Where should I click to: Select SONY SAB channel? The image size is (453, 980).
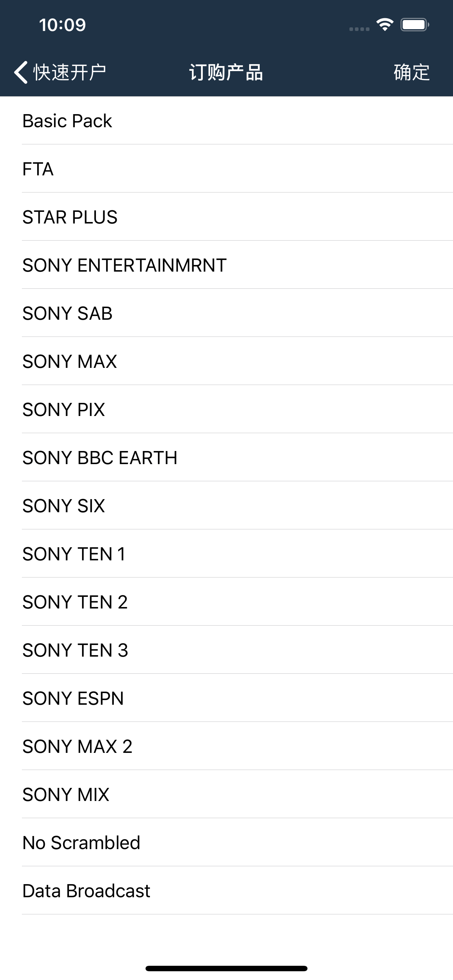[226, 313]
